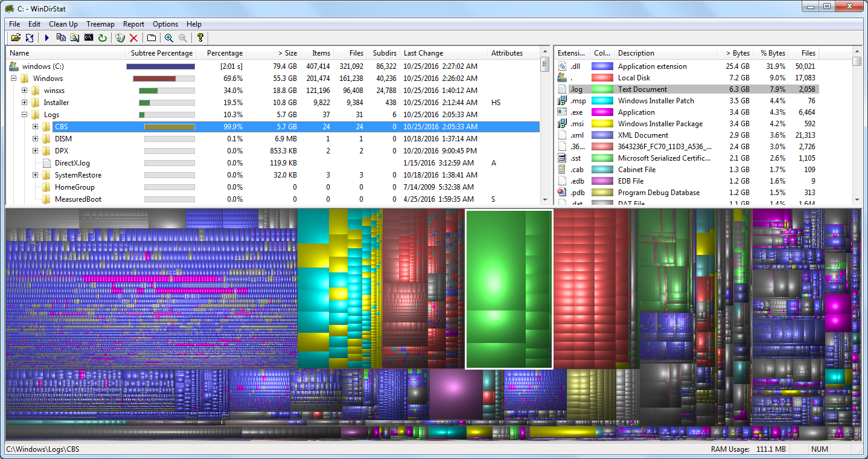Click the yellow .msi color swatch

click(602, 124)
